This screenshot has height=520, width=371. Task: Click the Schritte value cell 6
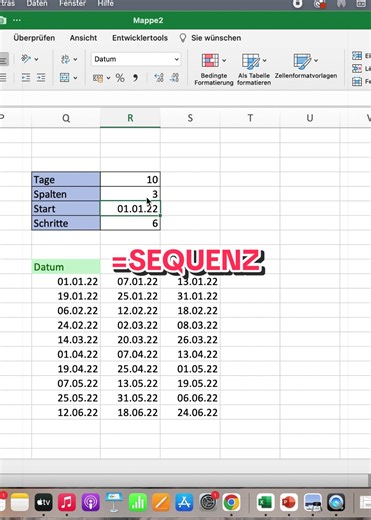(130, 223)
